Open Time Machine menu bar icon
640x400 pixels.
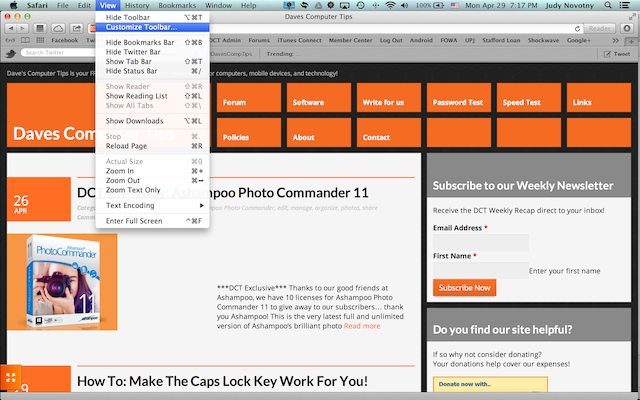tap(360, 5)
